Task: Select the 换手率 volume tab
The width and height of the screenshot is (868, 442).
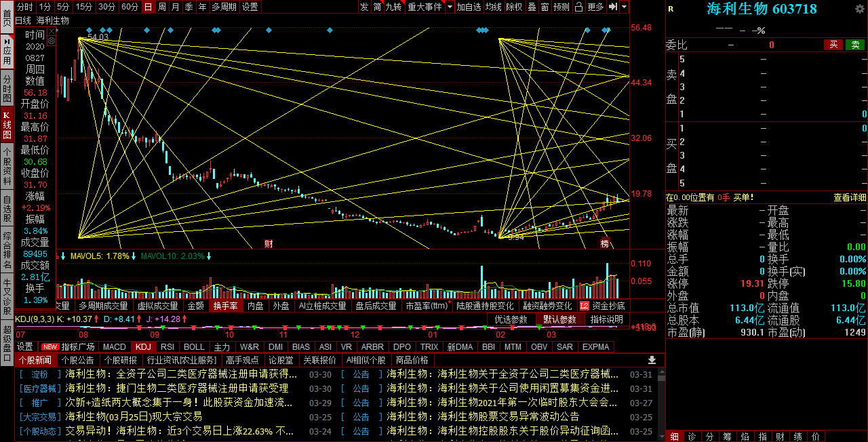Action: [x=224, y=306]
